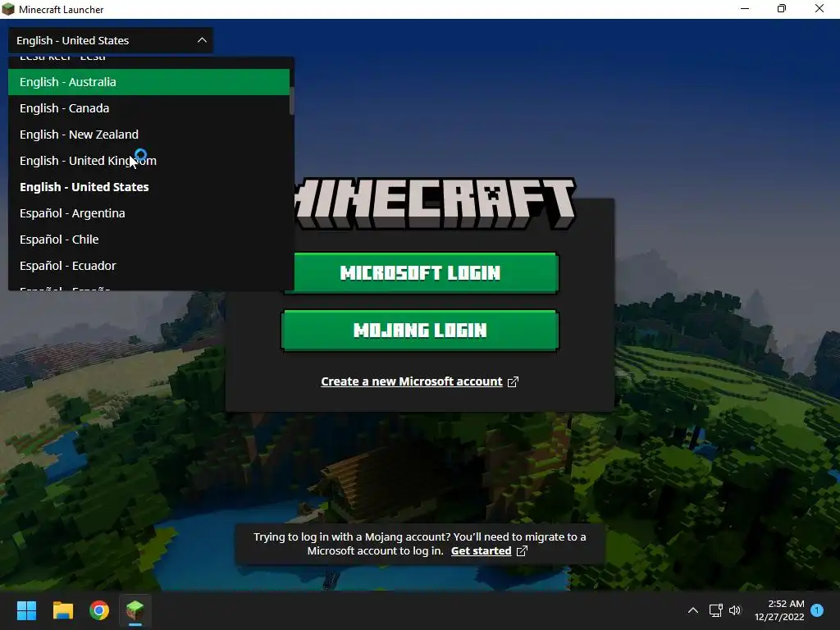Viewport: 840px width, 630px height.
Task: Click Minecraft Launcher taskbar icon
Action: coord(135,610)
